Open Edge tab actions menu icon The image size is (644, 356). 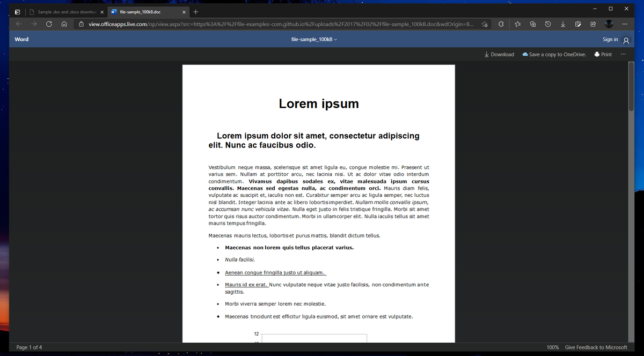17,12
